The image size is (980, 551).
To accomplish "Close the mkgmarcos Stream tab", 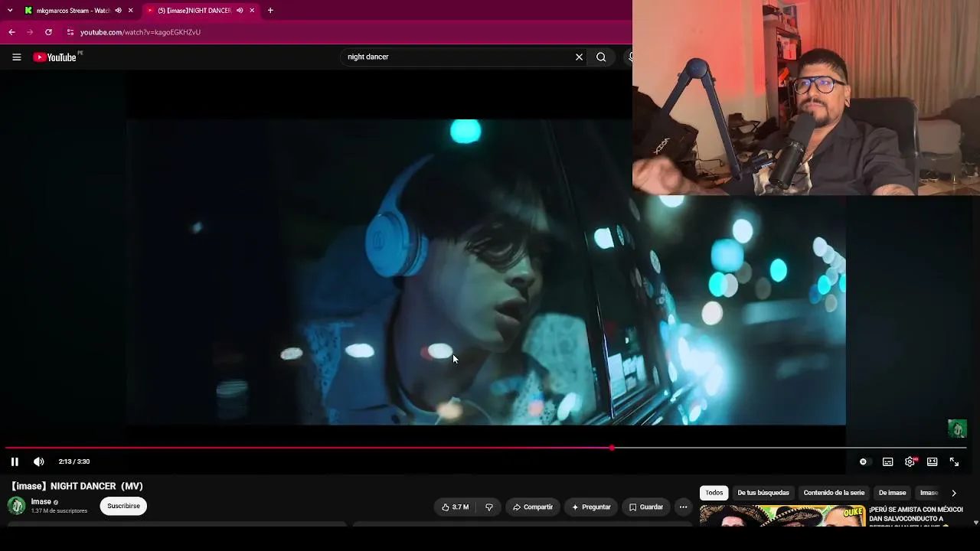I will point(131,11).
